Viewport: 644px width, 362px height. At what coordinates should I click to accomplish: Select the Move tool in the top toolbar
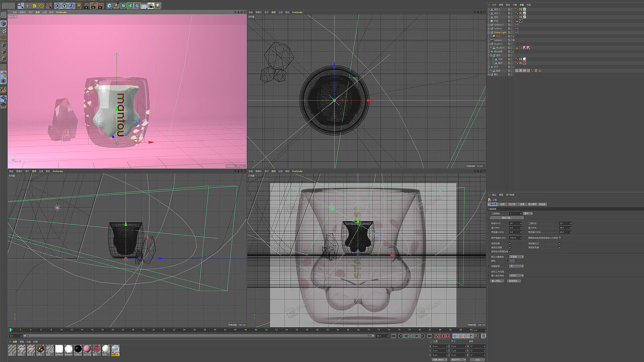pos(27,5)
